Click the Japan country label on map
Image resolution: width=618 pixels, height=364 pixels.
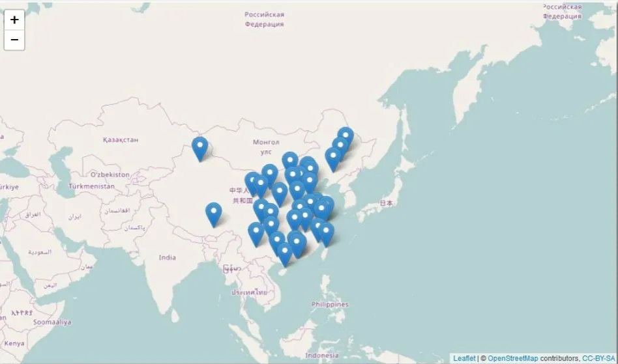[x=387, y=203]
